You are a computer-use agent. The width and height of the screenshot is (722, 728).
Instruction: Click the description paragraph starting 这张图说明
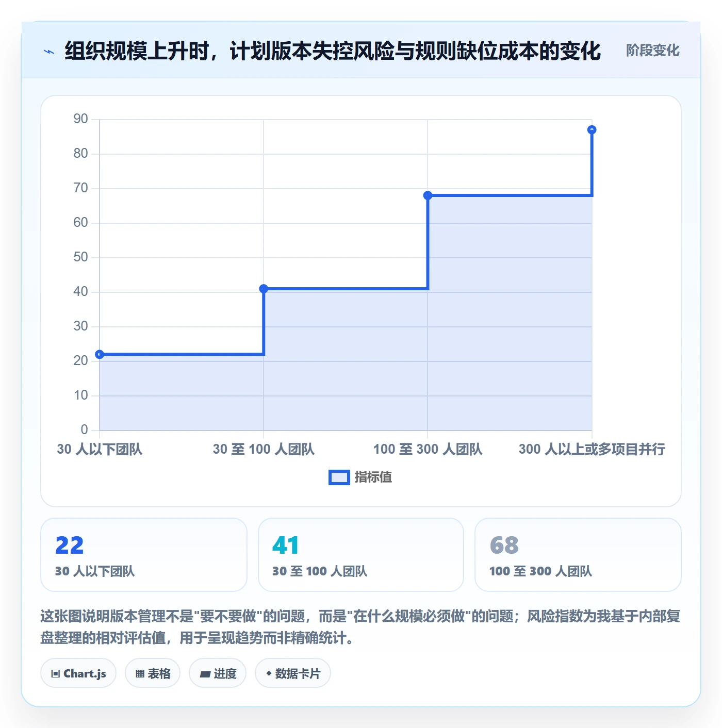[x=360, y=627]
